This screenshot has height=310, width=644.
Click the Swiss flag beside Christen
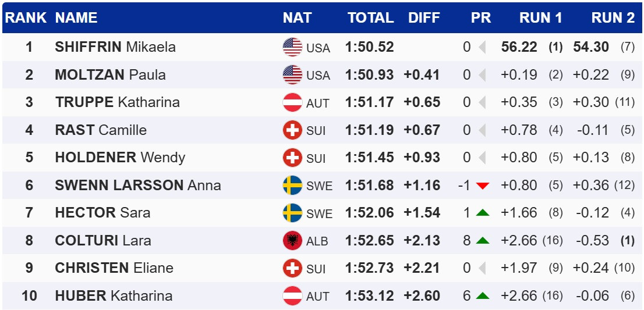[292, 268]
